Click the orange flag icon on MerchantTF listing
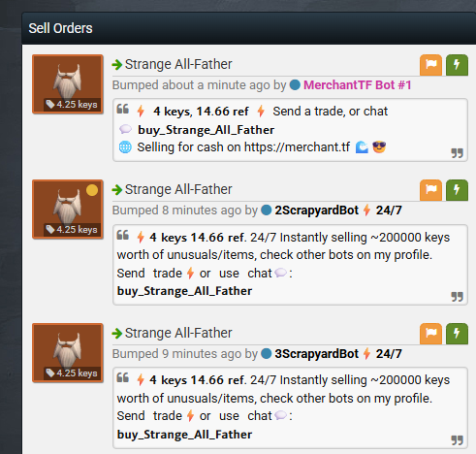The image size is (476, 454). pyautogui.click(x=430, y=65)
